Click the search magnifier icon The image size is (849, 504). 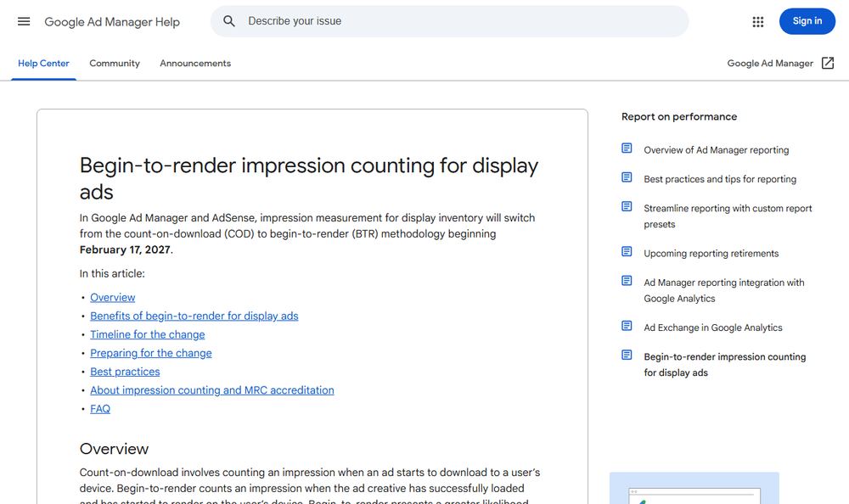[x=229, y=21]
